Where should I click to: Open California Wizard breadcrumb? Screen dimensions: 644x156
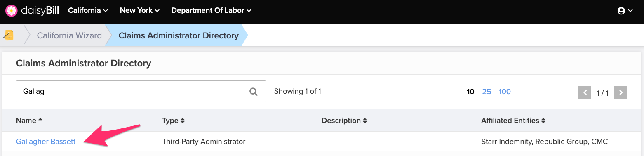pos(69,35)
